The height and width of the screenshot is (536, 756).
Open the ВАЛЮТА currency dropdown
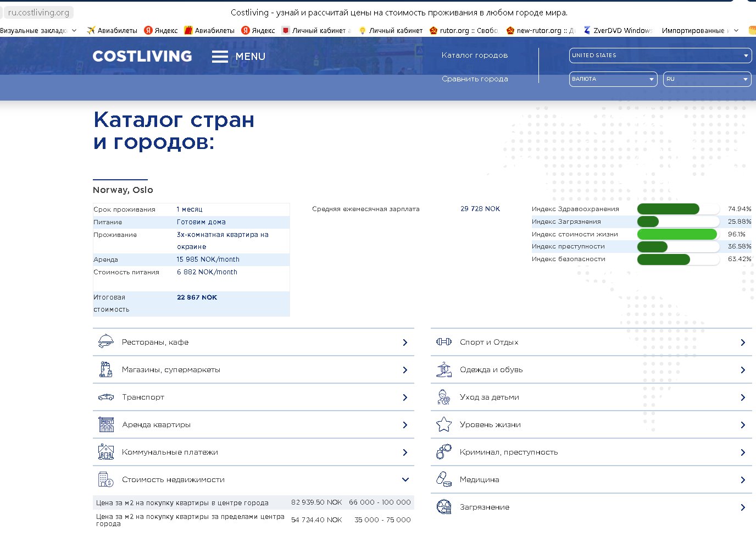coord(613,79)
